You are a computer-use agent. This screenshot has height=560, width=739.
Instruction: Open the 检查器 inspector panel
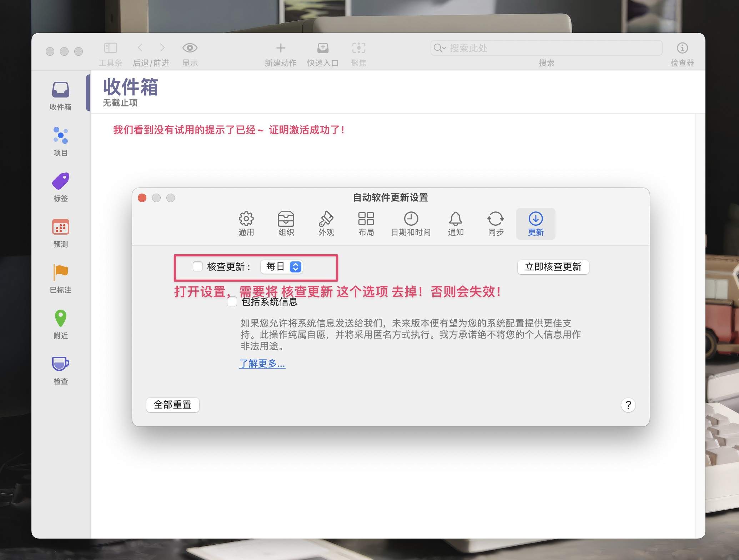point(682,53)
